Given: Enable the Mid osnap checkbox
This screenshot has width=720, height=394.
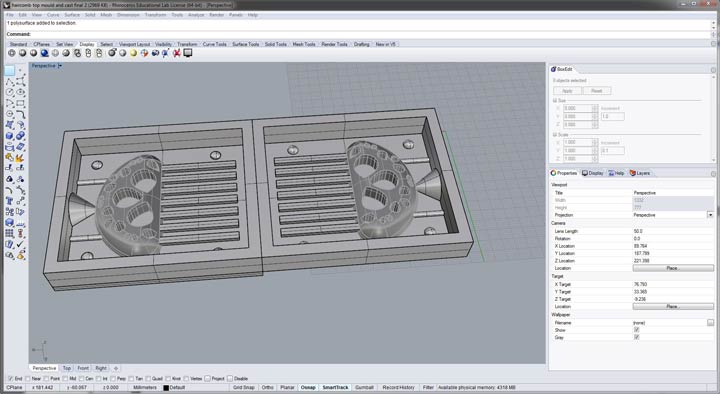Looking at the screenshot, I should tap(65, 379).
